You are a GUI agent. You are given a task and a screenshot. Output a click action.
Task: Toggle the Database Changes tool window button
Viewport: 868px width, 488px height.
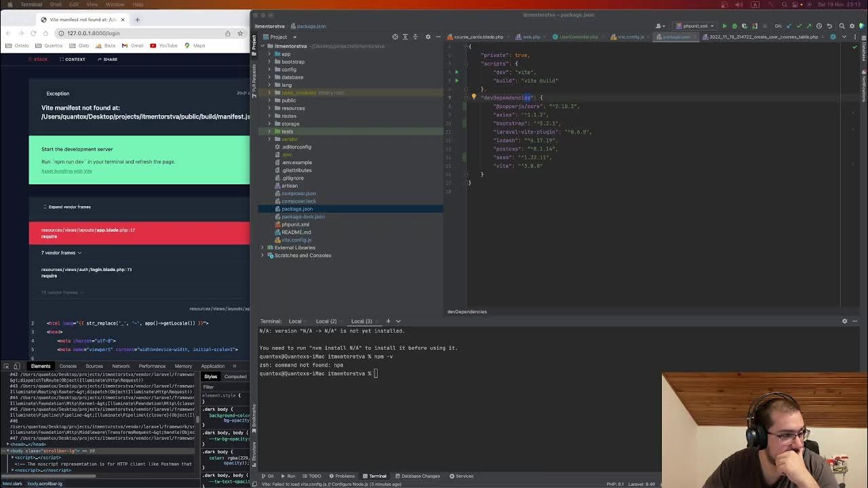pyautogui.click(x=417, y=476)
